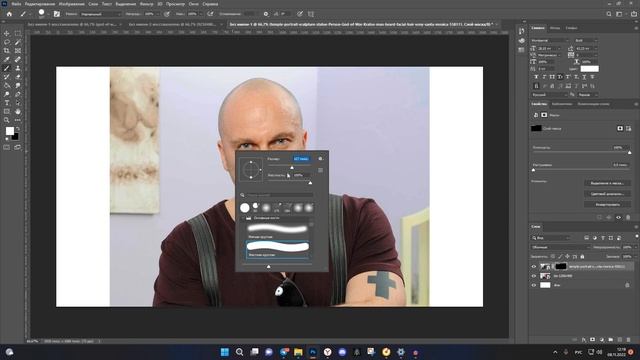640x360 pixels.
Task: Create new adjustment layer icon
Action: tap(601, 340)
